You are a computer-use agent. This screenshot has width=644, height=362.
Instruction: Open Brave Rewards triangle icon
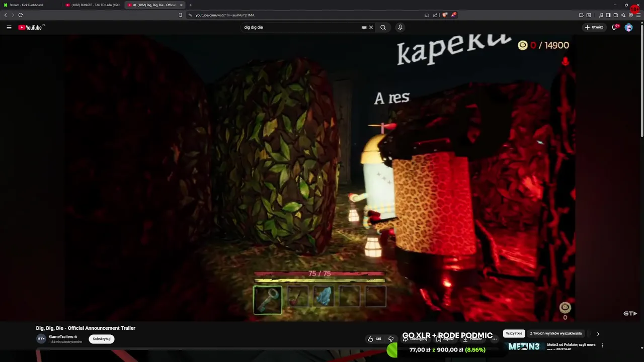click(x=453, y=15)
